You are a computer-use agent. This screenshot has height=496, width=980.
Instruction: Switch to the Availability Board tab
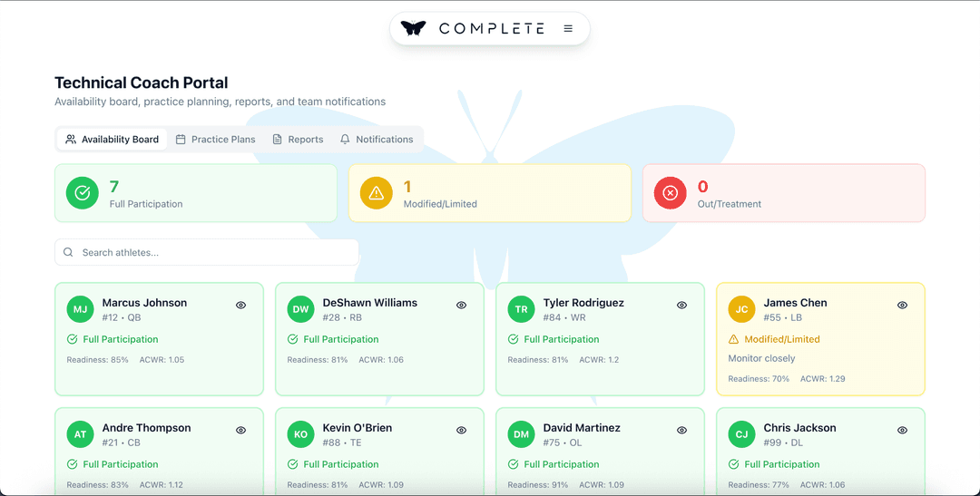113,140
